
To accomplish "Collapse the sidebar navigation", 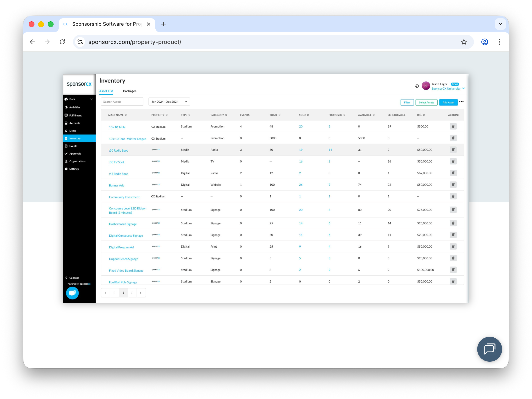I will coord(72,278).
